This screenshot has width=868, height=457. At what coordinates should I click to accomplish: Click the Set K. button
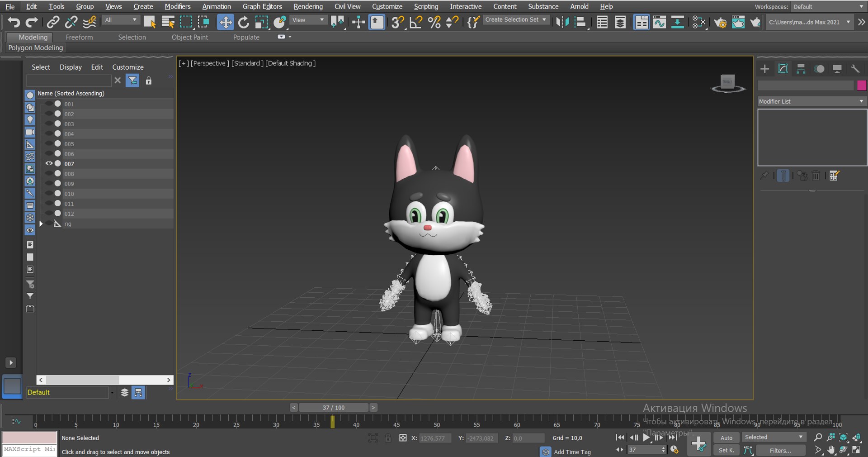point(726,450)
